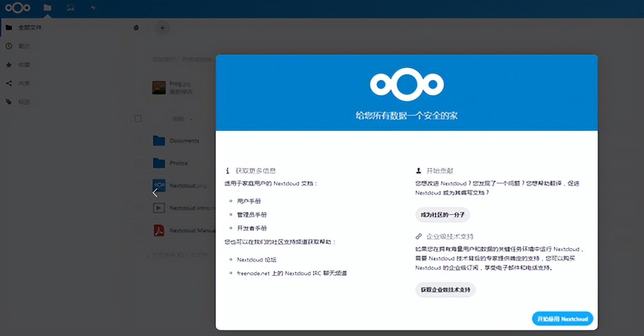Toggle the select-all checkbox in file list

tap(138, 119)
